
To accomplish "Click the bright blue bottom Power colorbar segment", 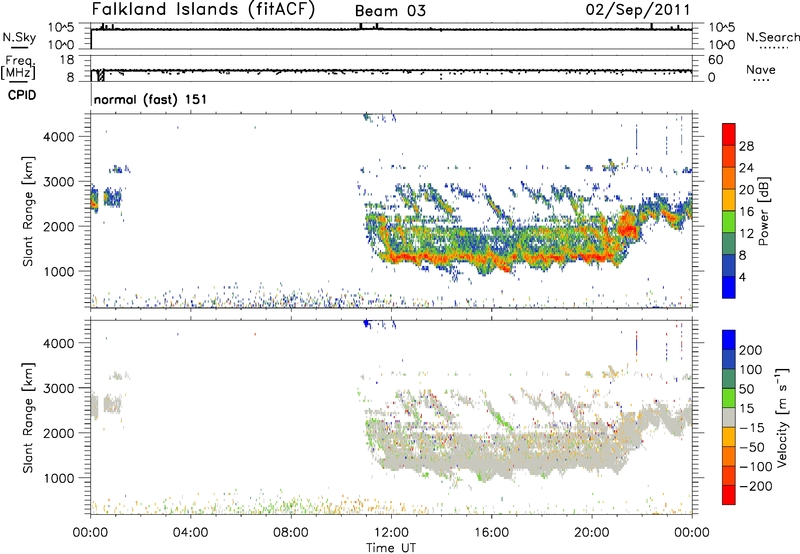I will 729,287.
